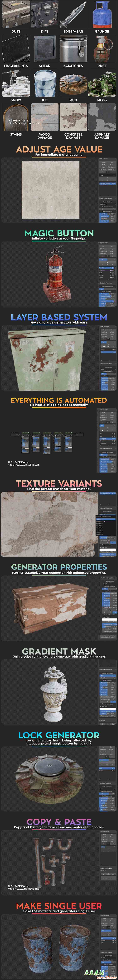The width and height of the screenshot is (118, 980).
Task: Collapse Generator Properties in Adjust Age Value panel
Action: (99, 199)
